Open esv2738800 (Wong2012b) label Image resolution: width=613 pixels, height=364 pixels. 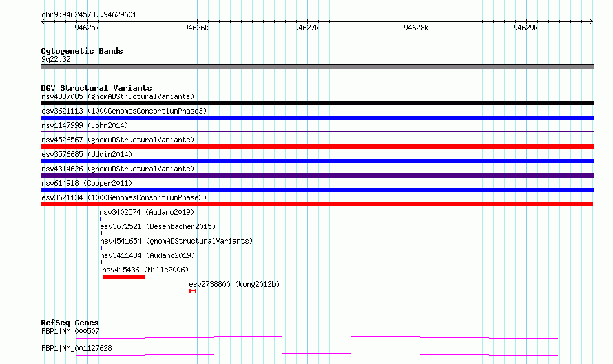click(x=234, y=284)
